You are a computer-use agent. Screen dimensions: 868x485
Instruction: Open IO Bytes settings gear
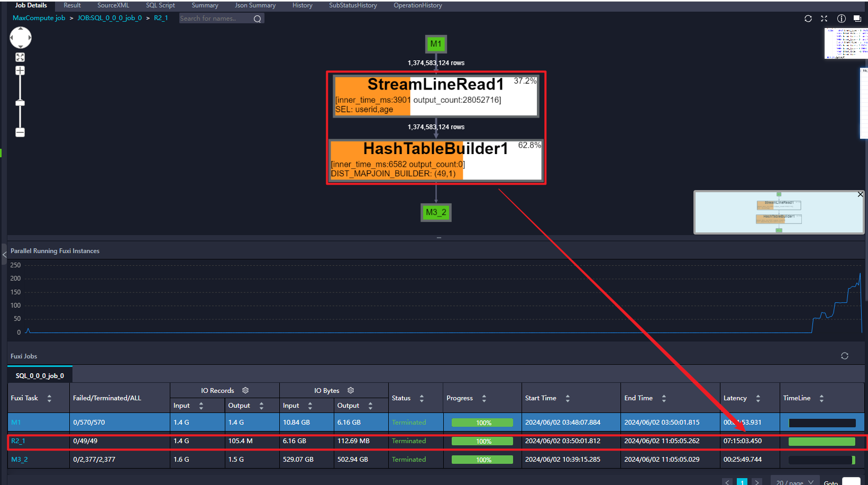pos(351,390)
